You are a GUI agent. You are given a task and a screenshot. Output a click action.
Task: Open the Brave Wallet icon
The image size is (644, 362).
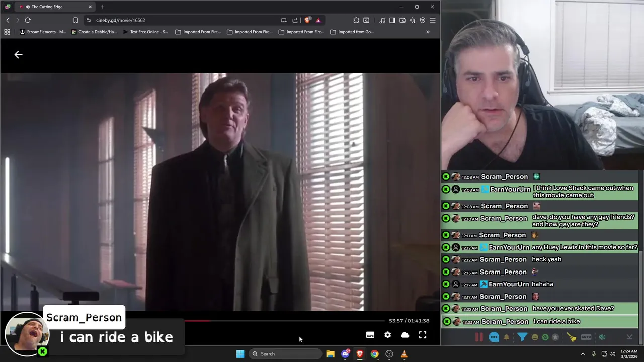pos(403,20)
